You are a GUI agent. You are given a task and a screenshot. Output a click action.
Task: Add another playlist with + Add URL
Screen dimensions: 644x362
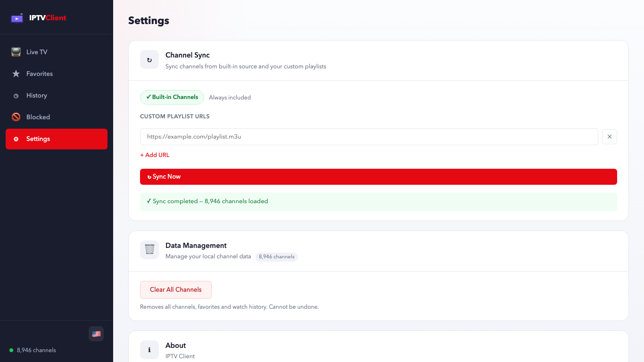click(x=155, y=155)
